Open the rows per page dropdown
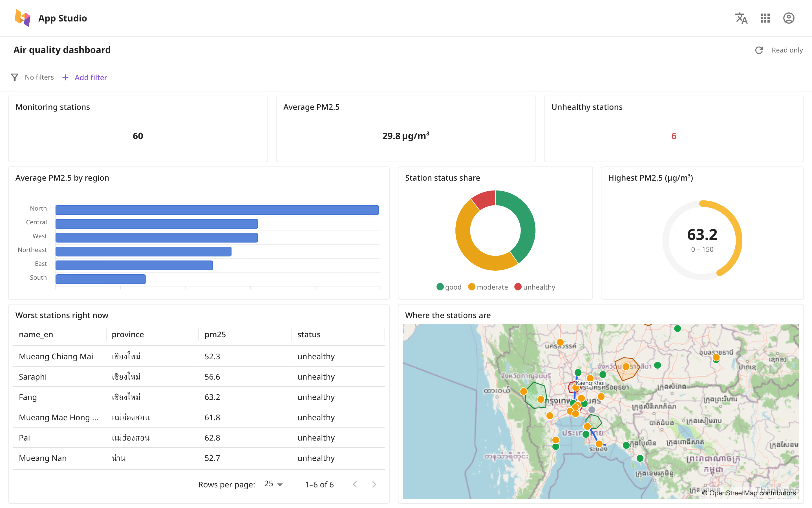 273,484
